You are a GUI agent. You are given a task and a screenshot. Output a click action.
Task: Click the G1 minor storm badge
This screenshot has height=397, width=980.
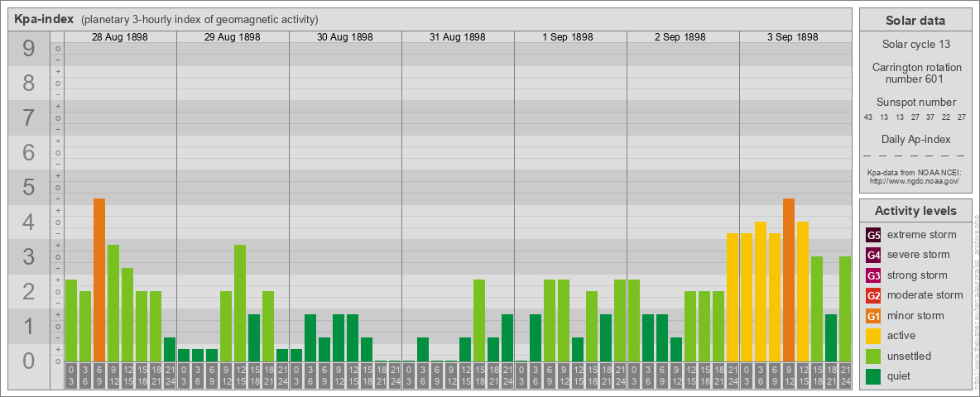873,316
